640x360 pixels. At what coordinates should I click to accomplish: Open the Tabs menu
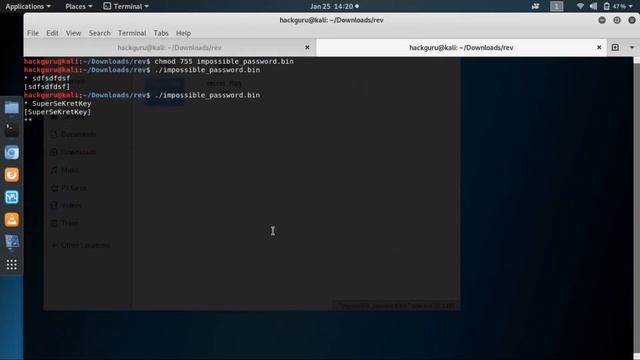click(x=161, y=33)
